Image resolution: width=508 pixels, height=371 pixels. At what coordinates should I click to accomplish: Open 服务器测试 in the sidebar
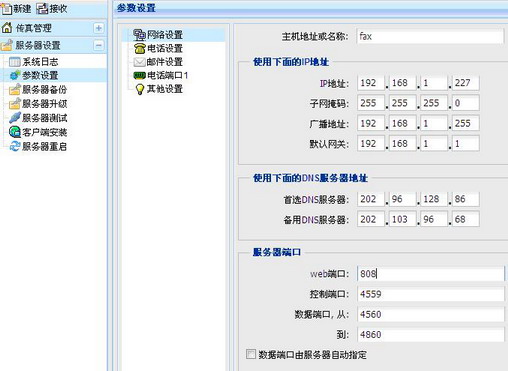[44, 118]
